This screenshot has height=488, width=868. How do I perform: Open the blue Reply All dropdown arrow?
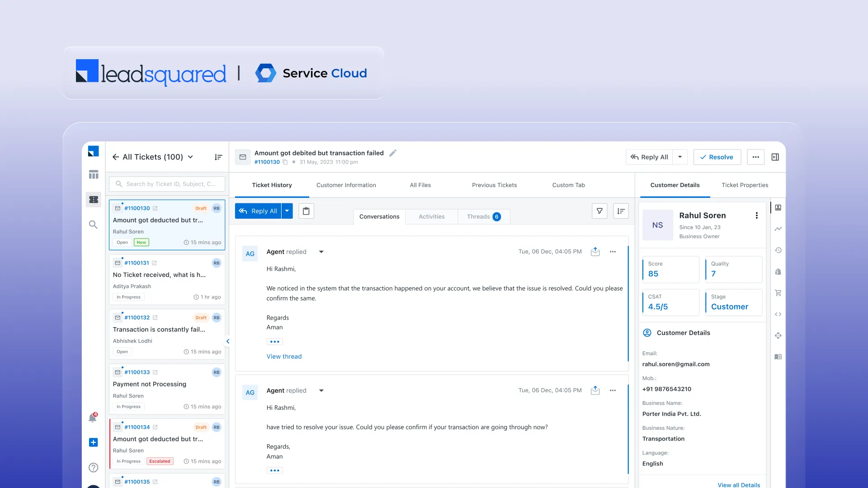pyautogui.click(x=287, y=211)
